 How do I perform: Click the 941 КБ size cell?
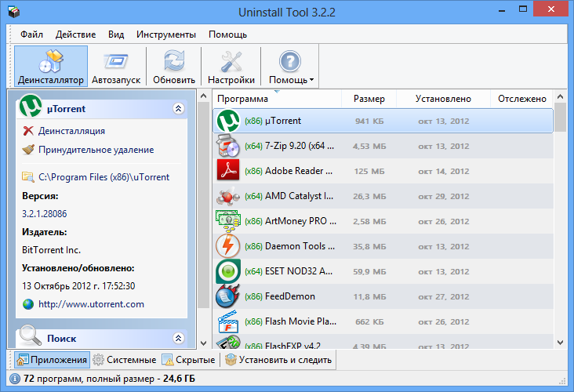[x=369, y=122]
